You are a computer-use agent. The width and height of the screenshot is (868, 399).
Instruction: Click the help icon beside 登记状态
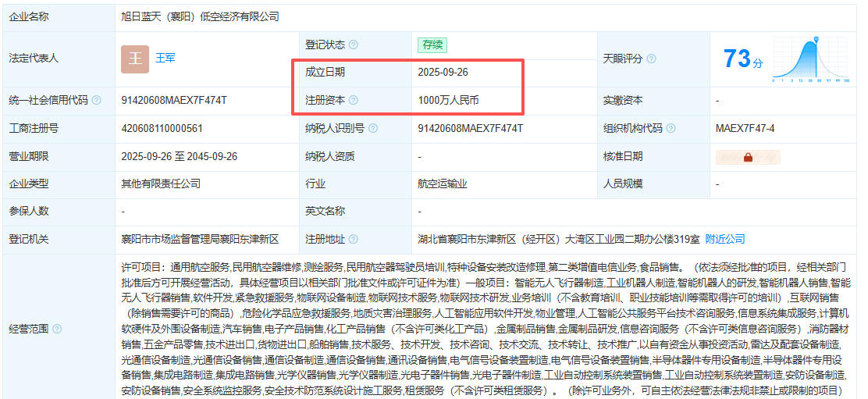click(353, 45)
